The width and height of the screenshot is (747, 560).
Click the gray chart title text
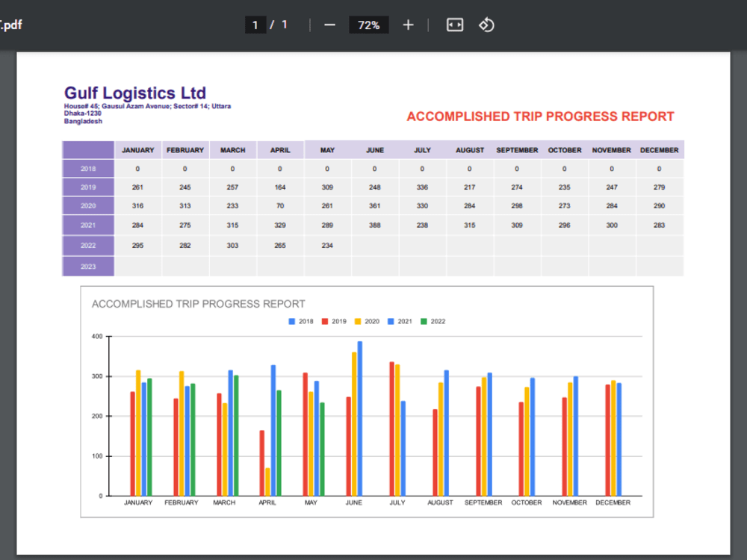tap(198, 304)
